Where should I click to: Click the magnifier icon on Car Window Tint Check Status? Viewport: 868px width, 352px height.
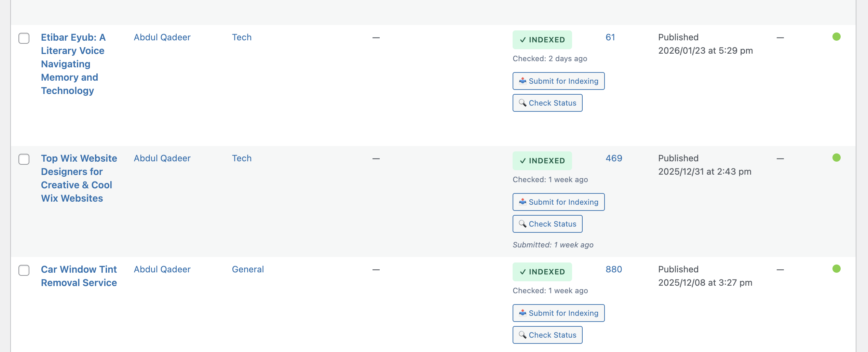click(x=523, y=335)
